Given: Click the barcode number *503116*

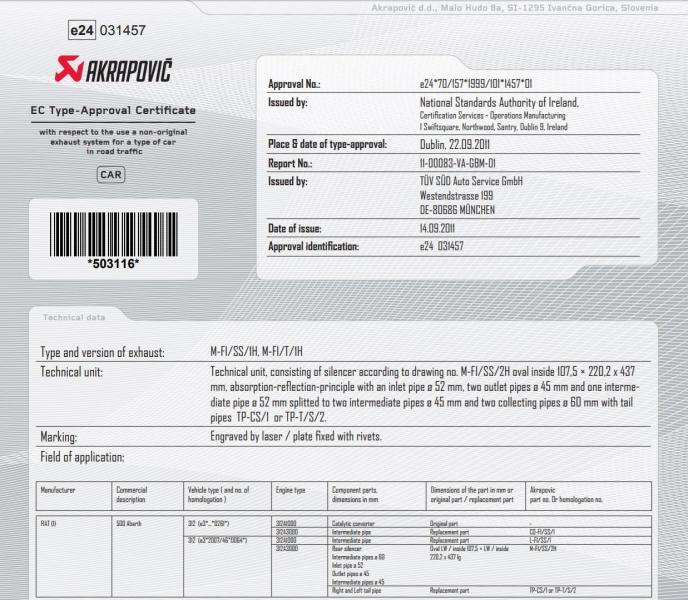Looking at the screenshot, I should click(x=112, y=264).
